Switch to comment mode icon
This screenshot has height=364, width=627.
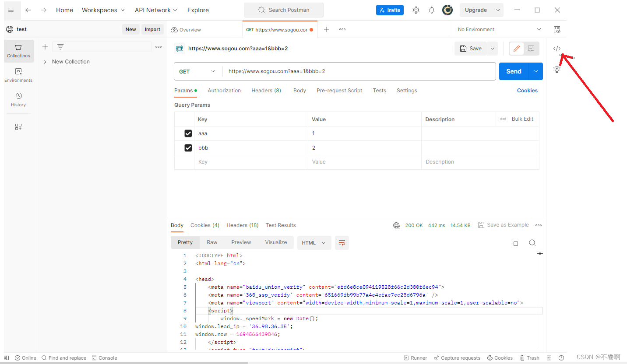click(531, 49)
